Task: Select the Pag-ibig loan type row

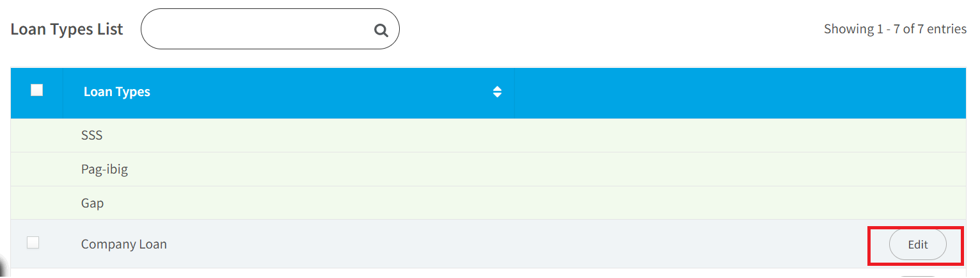Action: (x=488, y=170)
